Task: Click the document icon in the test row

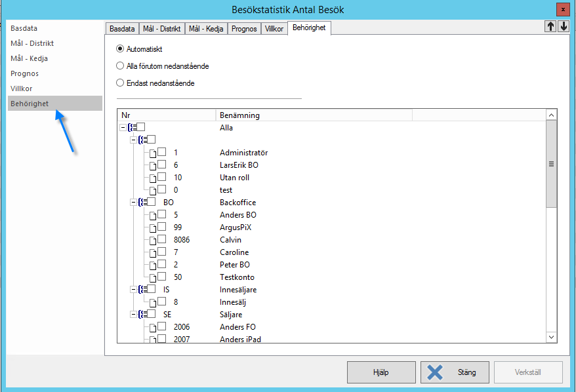Action: click(153, 191)
